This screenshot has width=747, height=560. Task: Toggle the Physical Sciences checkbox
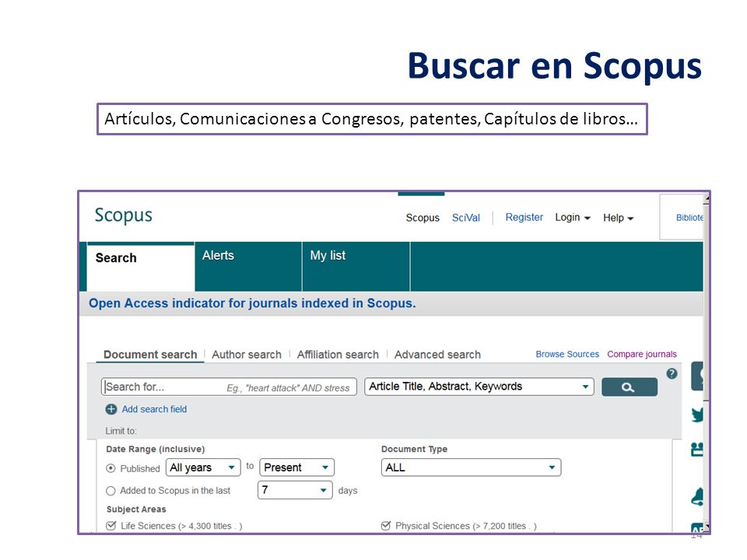[386, 526]
